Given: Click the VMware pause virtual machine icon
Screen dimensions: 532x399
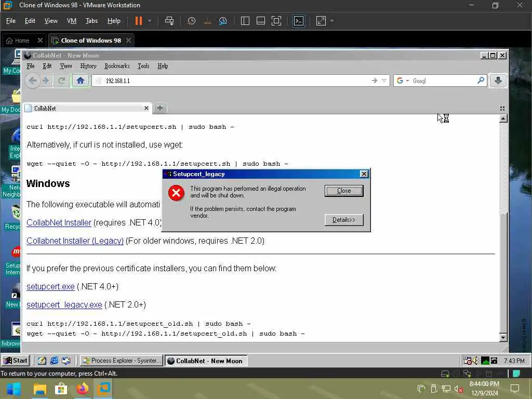Looking at the screenshot, I should 138,21.
